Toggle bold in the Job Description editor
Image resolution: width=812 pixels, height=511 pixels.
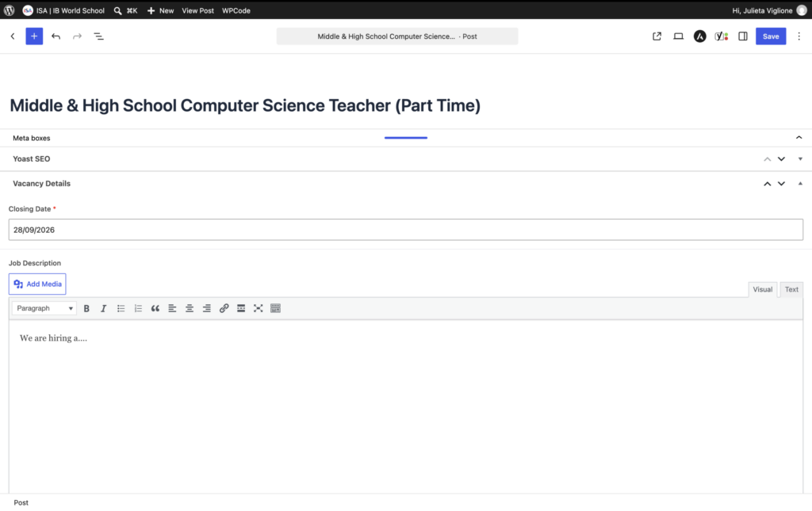click(x=86, y=308)
